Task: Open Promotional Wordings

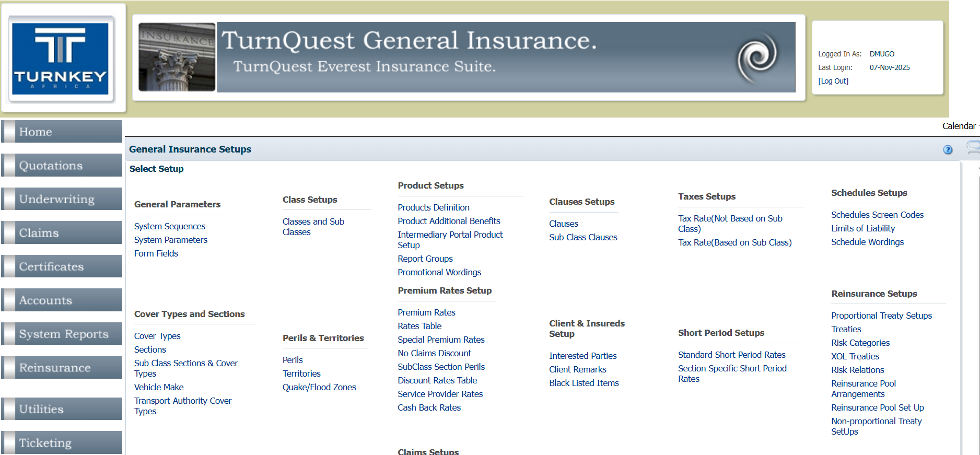Action: point(439,272)
